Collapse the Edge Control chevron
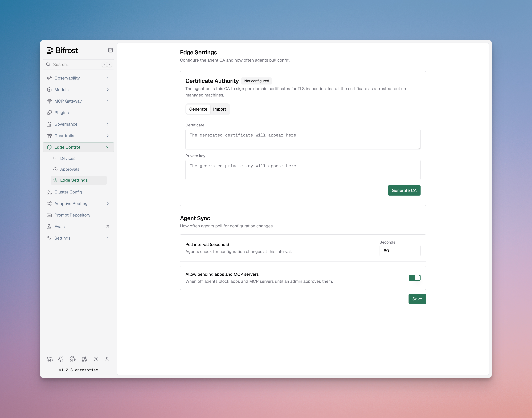Screen dimensions: 532x418 coord(108,147)
